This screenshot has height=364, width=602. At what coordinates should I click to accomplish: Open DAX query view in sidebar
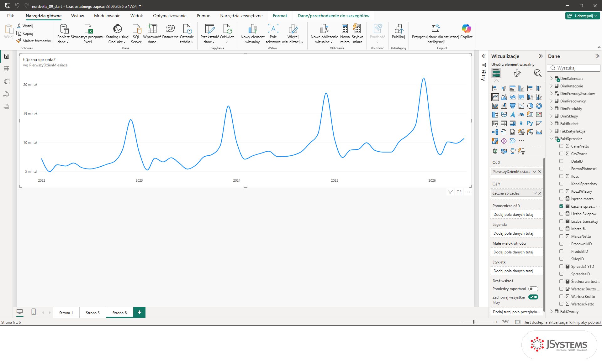click(7, 94)
